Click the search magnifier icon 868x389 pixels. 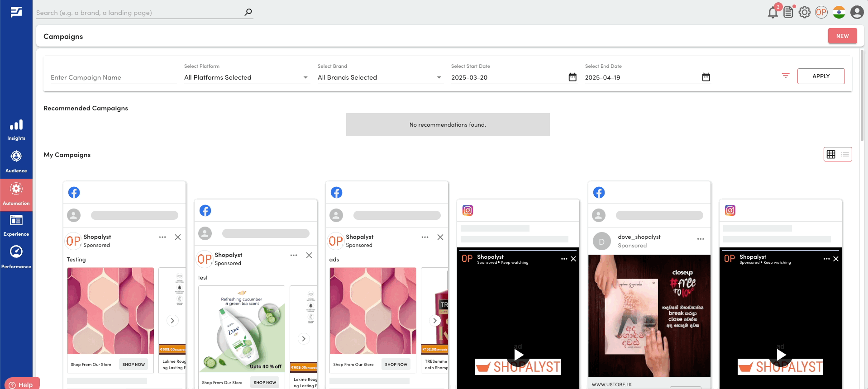click(248, 12)
